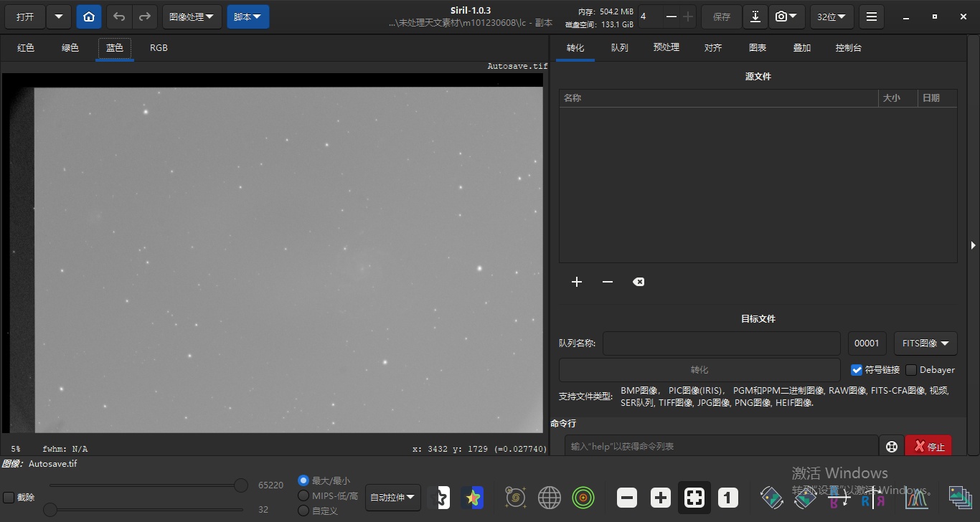
Task: Open the 叠加 tab
Action: 802,48
